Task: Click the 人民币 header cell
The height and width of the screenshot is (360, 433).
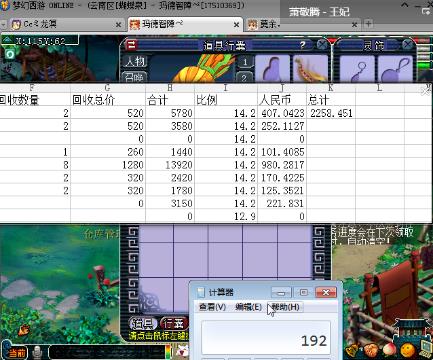Action: tap(282, 100)
